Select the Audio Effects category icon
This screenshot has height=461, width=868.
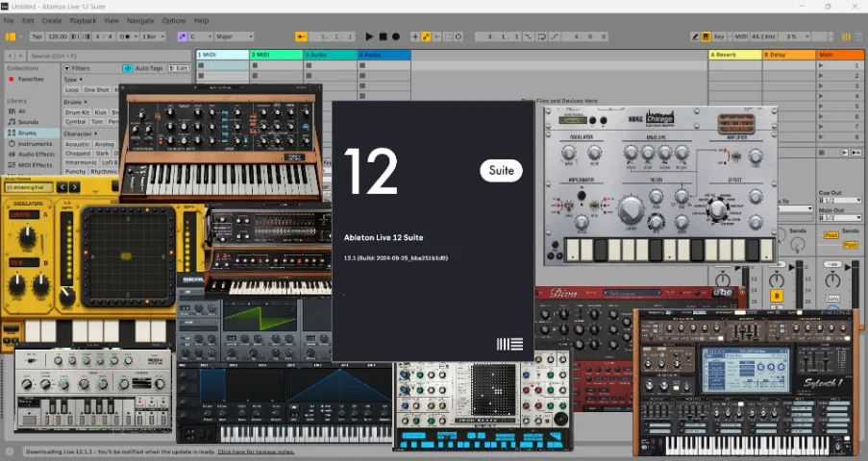[12, 154]
